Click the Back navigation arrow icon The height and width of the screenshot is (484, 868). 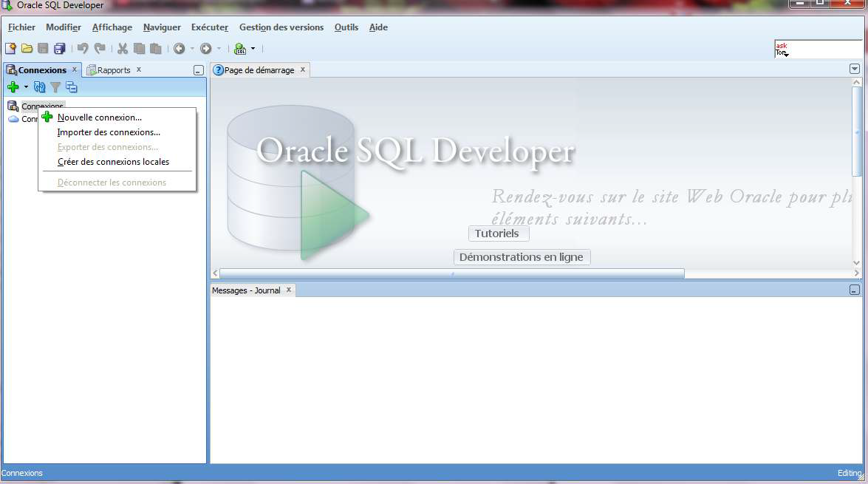point(179,49)
